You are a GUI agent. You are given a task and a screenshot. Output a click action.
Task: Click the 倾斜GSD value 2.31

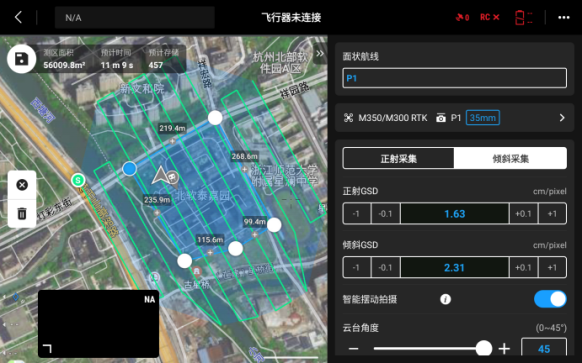454,267
